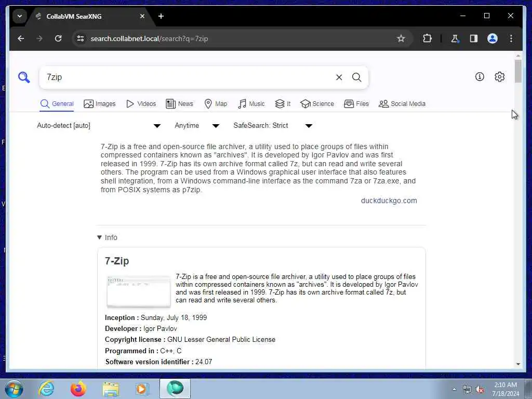Open SearXNG preferences gear icon
Screen dimensions: 532x399
pos(499,77)
